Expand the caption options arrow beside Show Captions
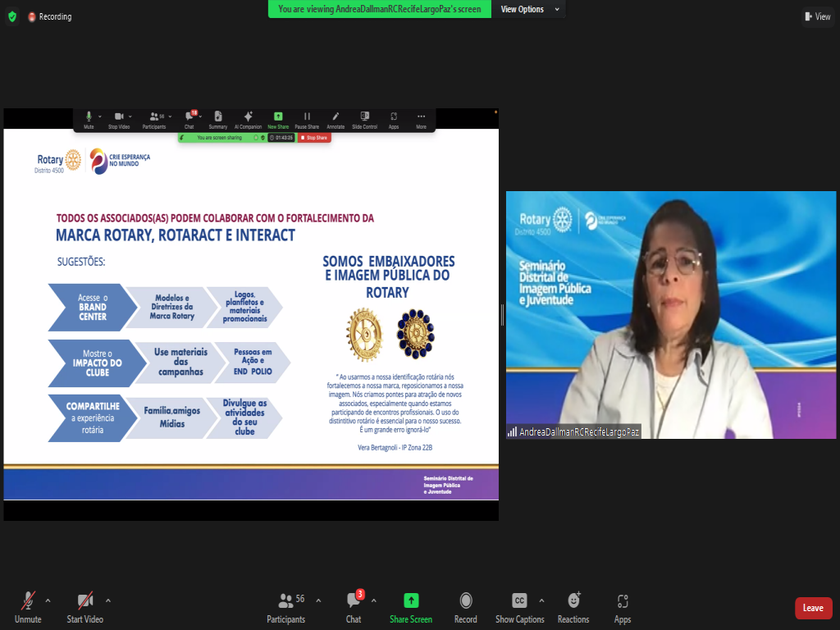 coord(541,600)
